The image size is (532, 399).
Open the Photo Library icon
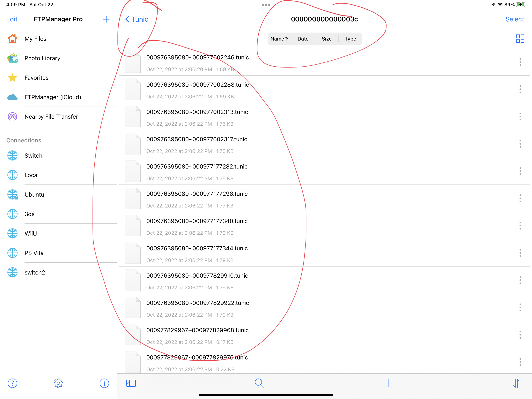pos(12,58)
